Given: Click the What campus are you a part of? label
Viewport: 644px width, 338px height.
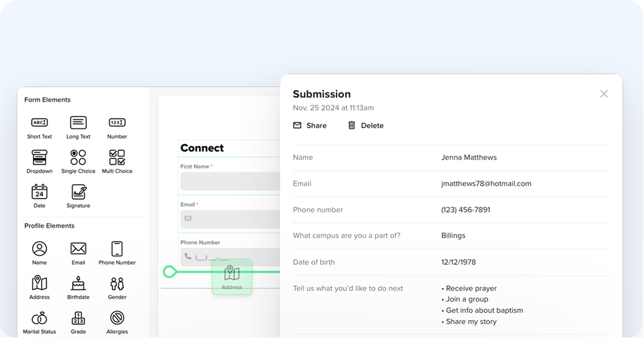Looking at the screenshot, I should 347,235.
